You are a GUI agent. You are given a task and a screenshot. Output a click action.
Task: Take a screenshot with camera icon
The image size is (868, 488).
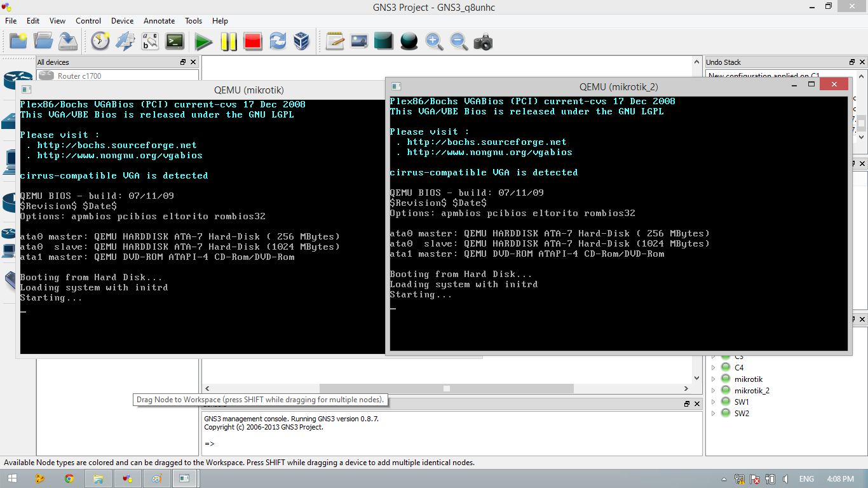tap(483, 41)
